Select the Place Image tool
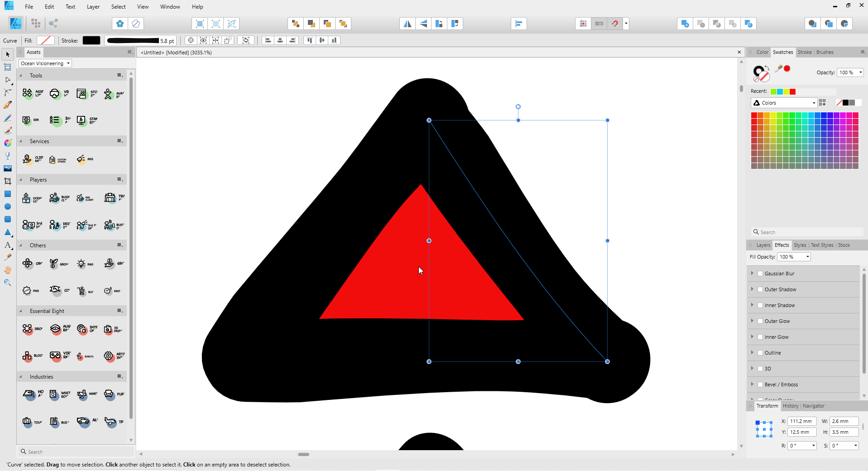Viewport: 868px width, 471px height. (8, 168)
